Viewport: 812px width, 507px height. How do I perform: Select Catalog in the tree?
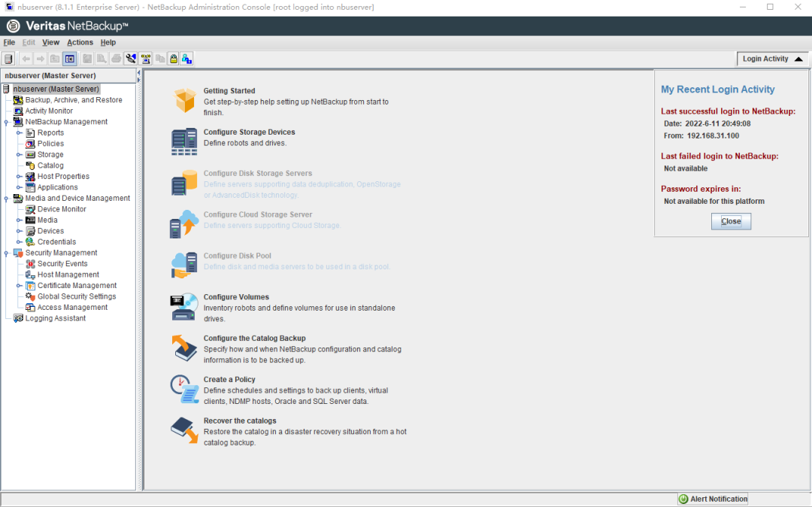coord(50,165)
